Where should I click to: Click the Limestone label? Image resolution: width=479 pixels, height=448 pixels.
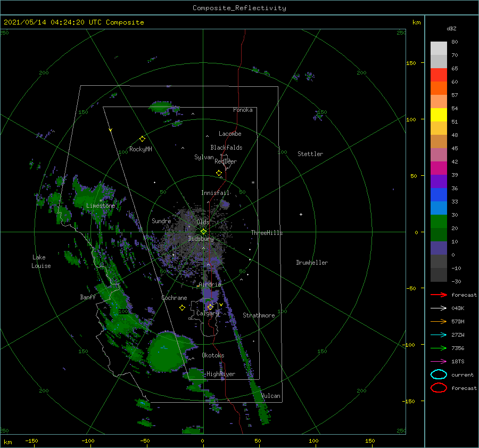(x=101, y=206)
